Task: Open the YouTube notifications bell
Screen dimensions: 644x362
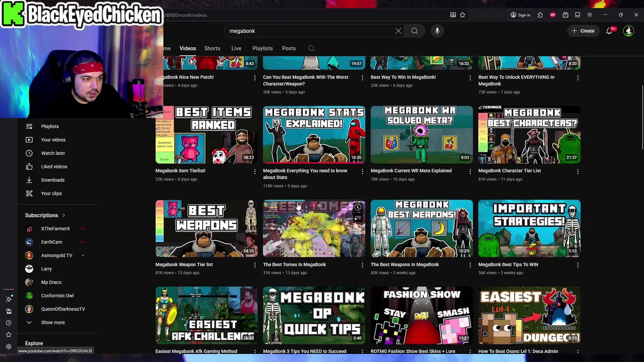Action: pyautogui.click(x=609, y=31)
